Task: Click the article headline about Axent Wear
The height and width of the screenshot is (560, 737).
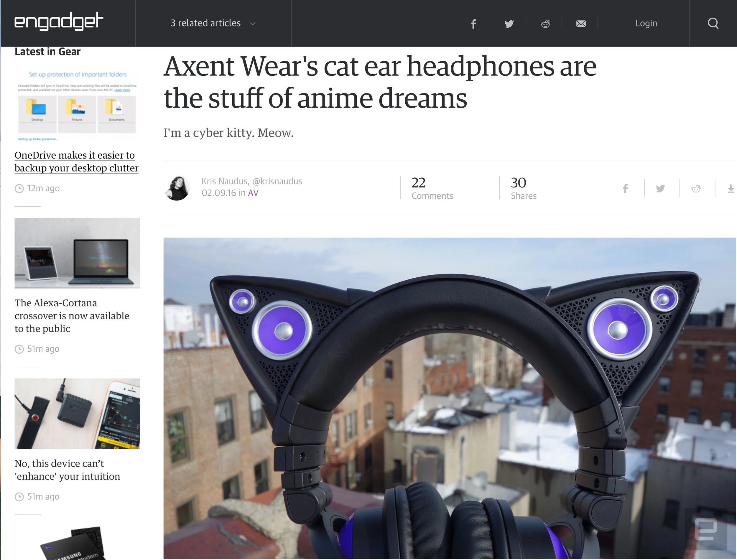Action: pyautogui.click(x=380, y=82)
